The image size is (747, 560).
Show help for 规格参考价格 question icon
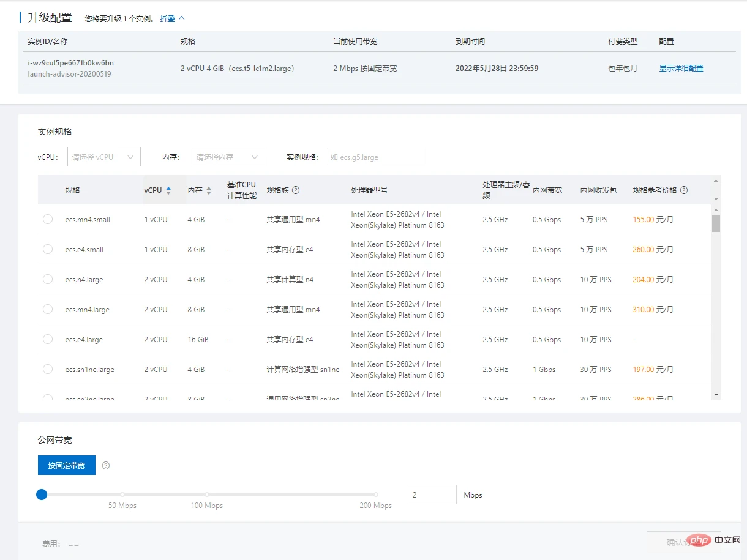(684, 190)
